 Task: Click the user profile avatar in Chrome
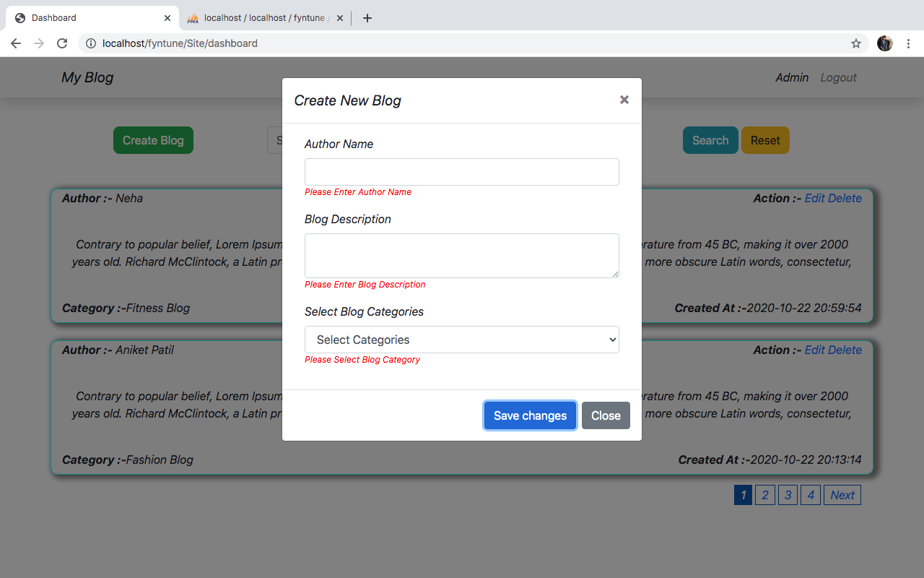(884, 43)
